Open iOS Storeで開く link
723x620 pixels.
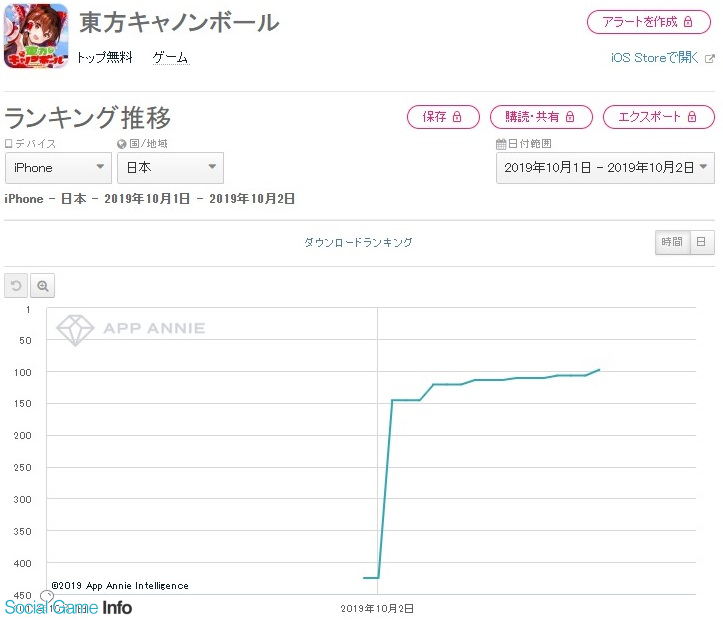pos(655,58)
